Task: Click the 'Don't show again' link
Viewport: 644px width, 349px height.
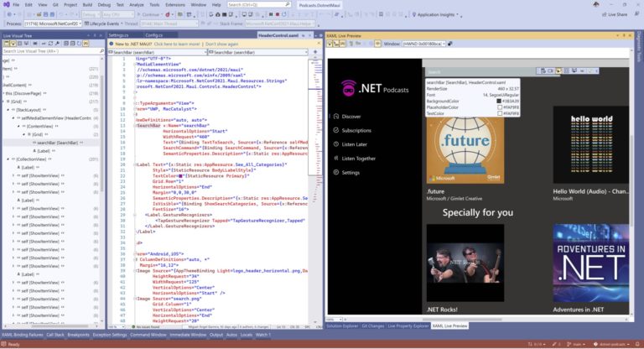Action: coord(221,44)
